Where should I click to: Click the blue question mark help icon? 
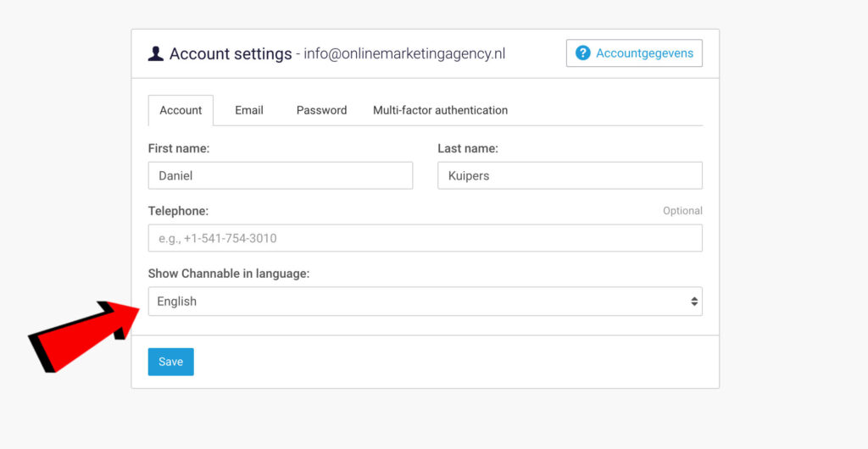pos(582,53)
